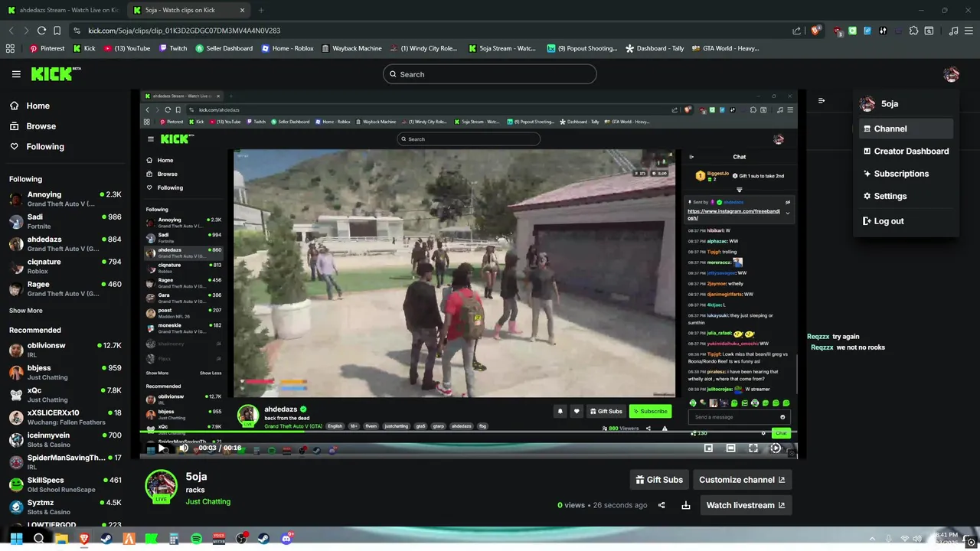Open Calculator from the taskbar
Image resolution: width=980 pixels, height=551 pixels.
pyautogui.click(x=174, y=539)
